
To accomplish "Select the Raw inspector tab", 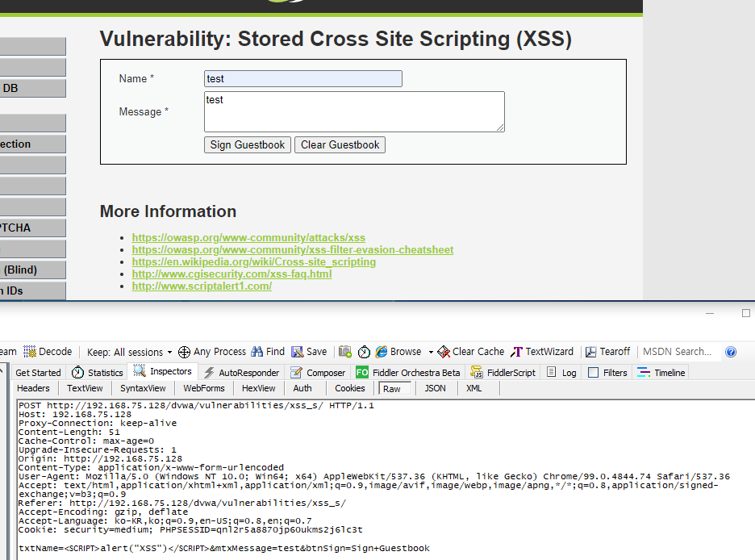I will tap(394, 389).
